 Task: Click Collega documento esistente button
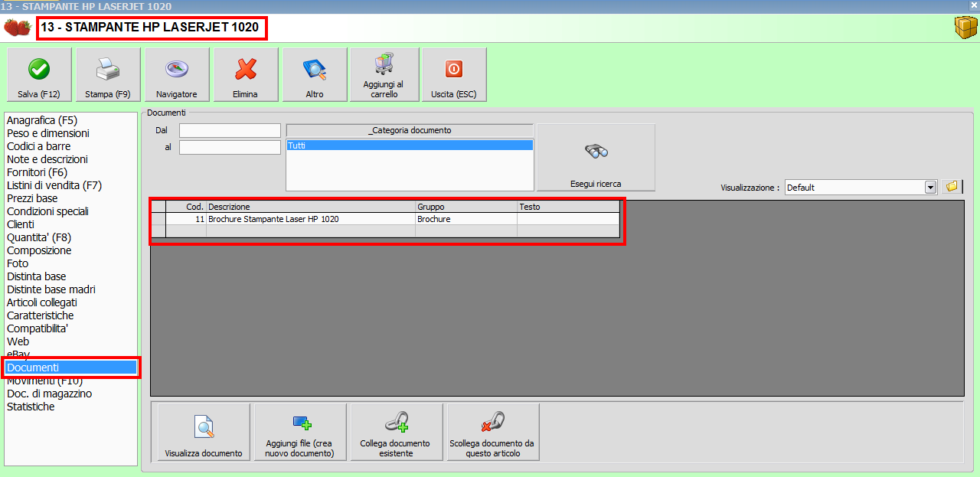pos(397,432)
